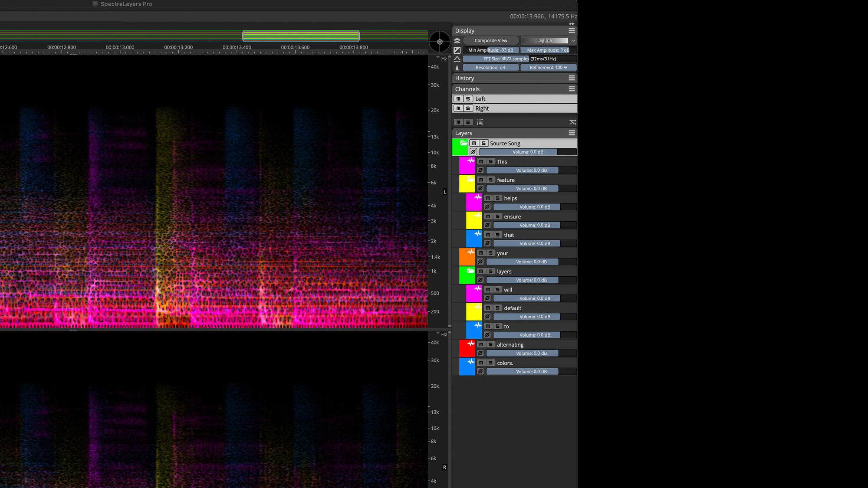
Task: Click the amplitude adjustment icon in Display panel
Action: pos(457,50)
